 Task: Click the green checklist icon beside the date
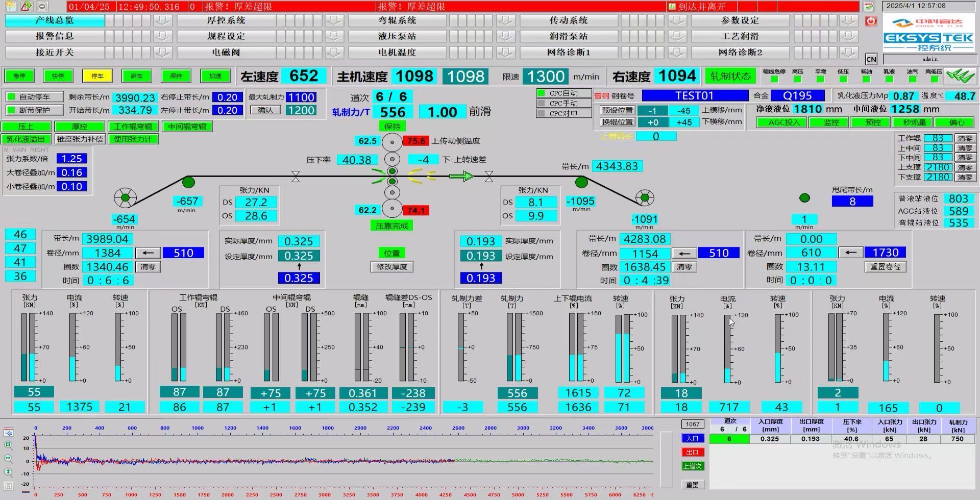coord(869,7)
